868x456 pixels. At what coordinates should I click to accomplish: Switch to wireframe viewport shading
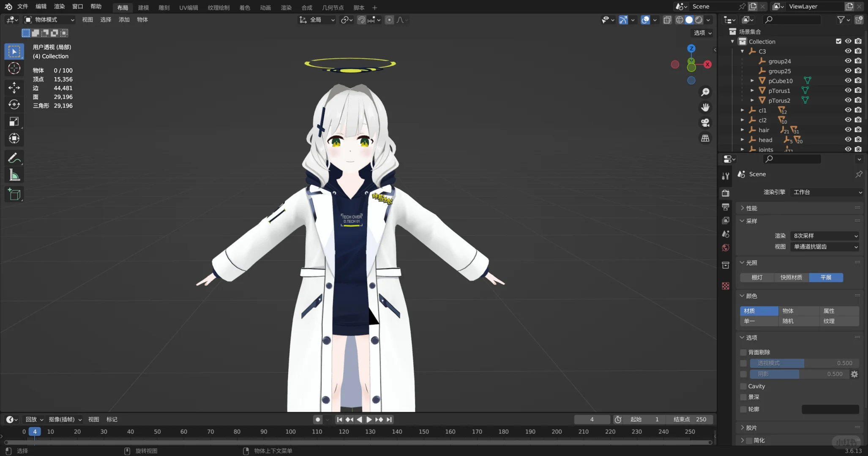click(680, 20)
